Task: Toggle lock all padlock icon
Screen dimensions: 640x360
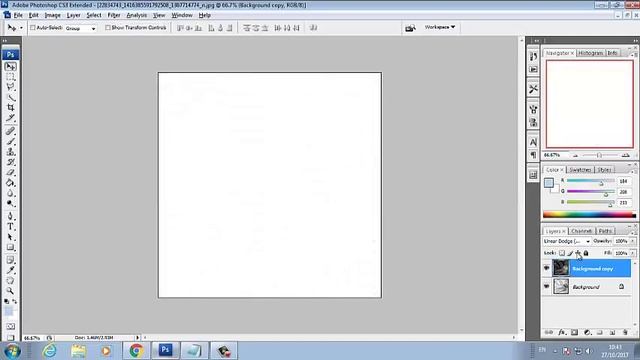Action: [586, 253]
